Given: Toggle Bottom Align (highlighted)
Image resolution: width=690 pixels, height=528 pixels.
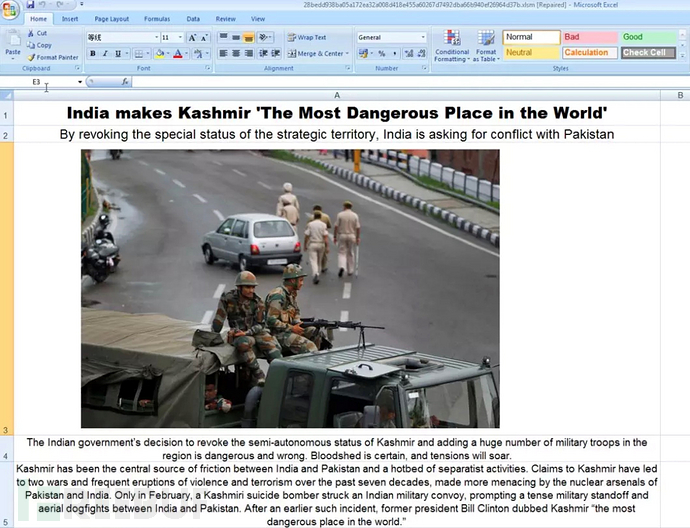Looking at the screenshot, I should (x=249, y=37).
